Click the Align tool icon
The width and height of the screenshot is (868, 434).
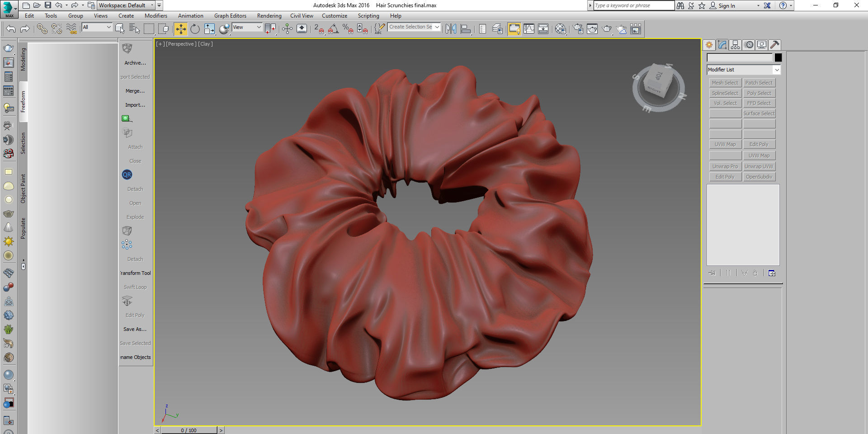[x=466, y=29]
